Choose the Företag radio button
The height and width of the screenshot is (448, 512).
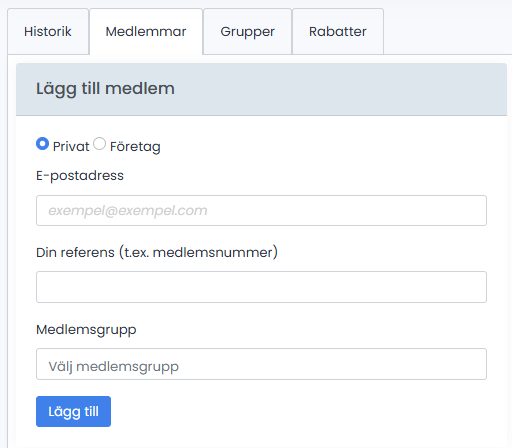coord(99,144)
